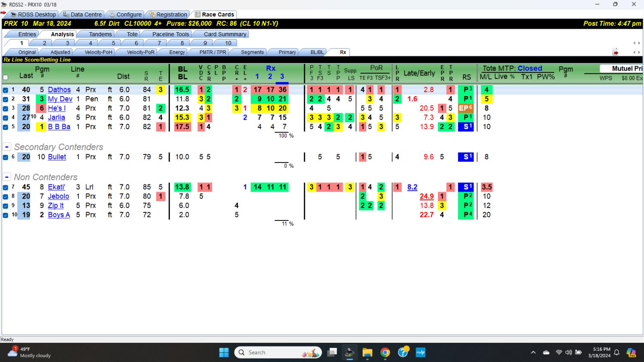The width and height of the screenshot is (644, 362).
Task: Open the volume control icon
Action: tap(568, 353)
